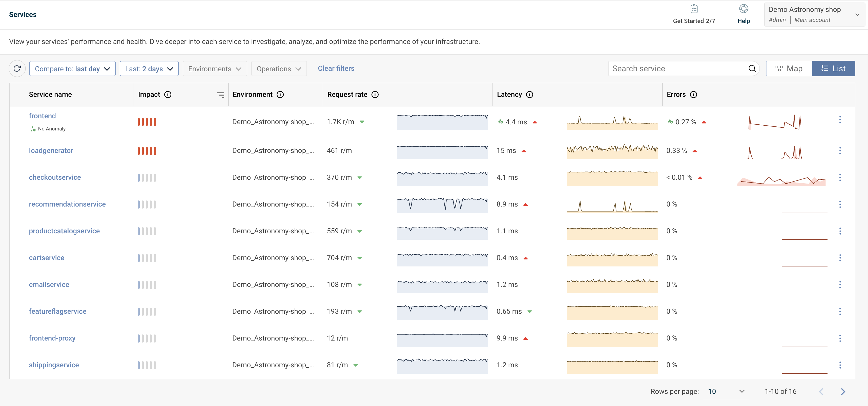Open the checkoutservice service link
Image resolution: width=868 pixels, height=406 pixels.
pos(55,177)
